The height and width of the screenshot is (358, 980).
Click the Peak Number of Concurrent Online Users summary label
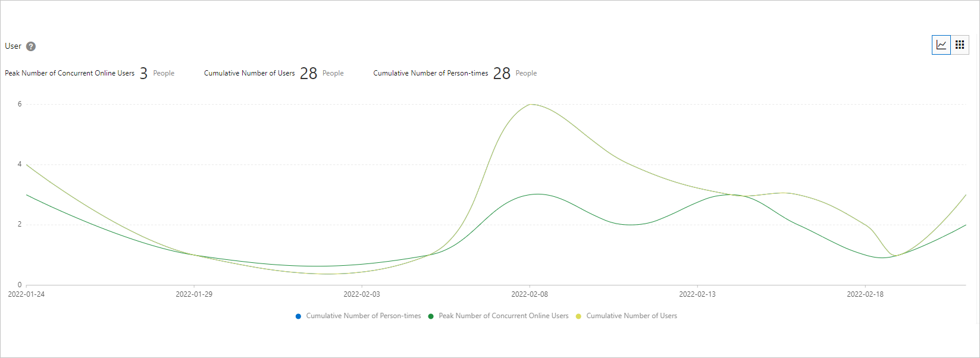[70, 73]
